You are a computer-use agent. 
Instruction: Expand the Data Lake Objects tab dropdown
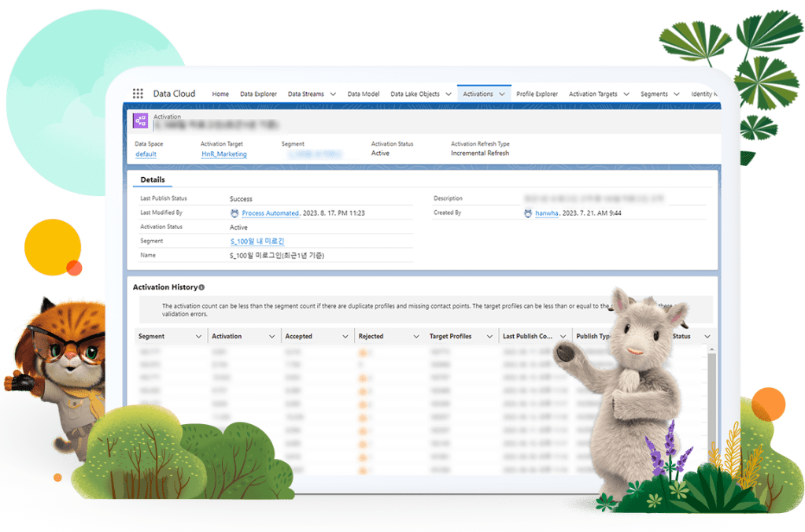449,94
